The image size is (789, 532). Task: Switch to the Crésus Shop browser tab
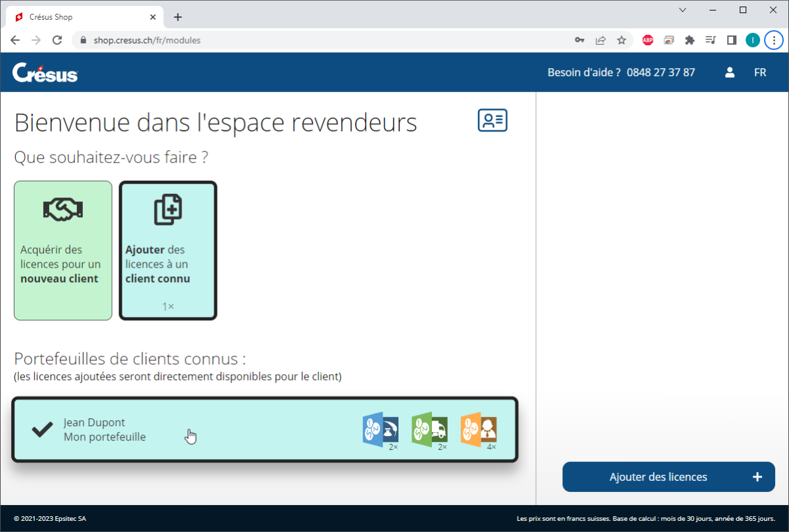(79, 17)
